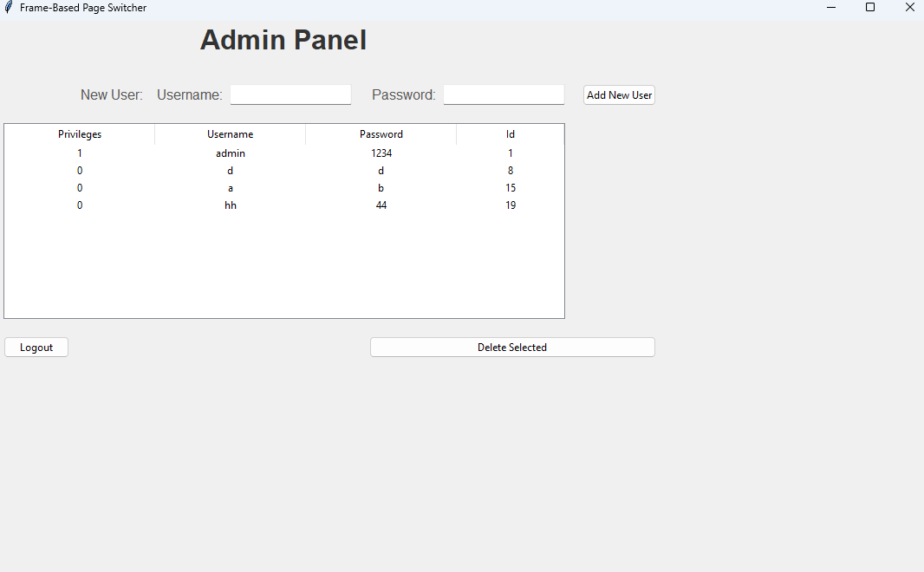
Task: Click the Delete Selected button
Action: (x=512, y=347)
